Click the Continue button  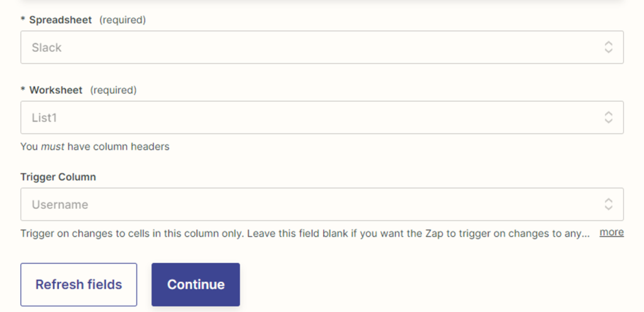(x=196, y=284)
